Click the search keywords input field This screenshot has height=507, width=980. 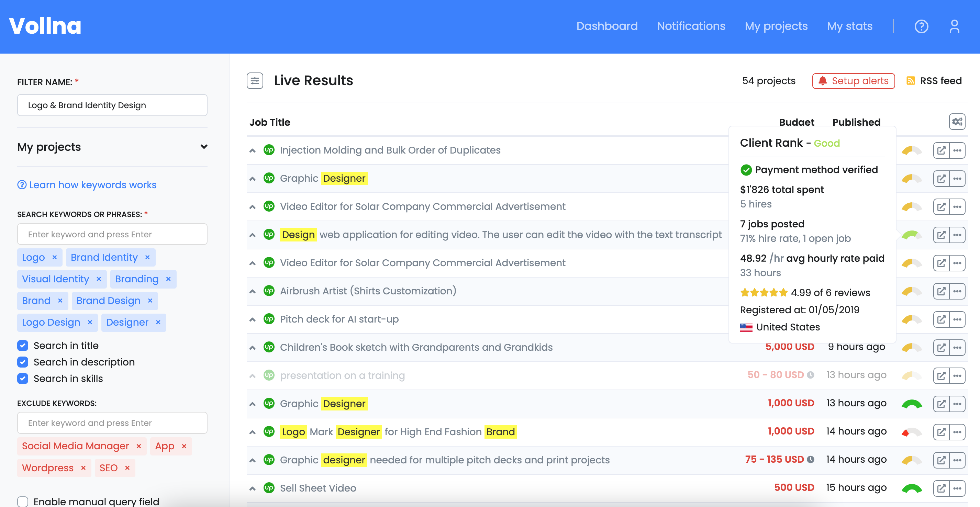pyautogui.click(x=112, y=234)
